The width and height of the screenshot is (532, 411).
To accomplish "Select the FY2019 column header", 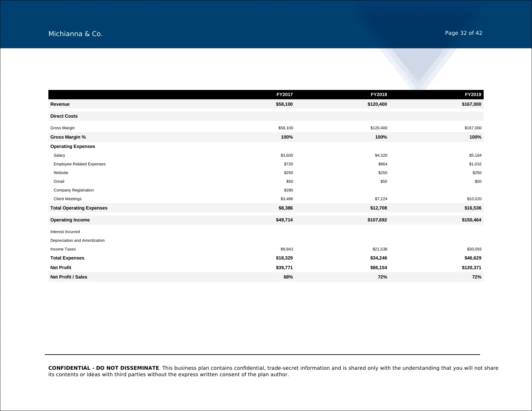I will (473, 94).
